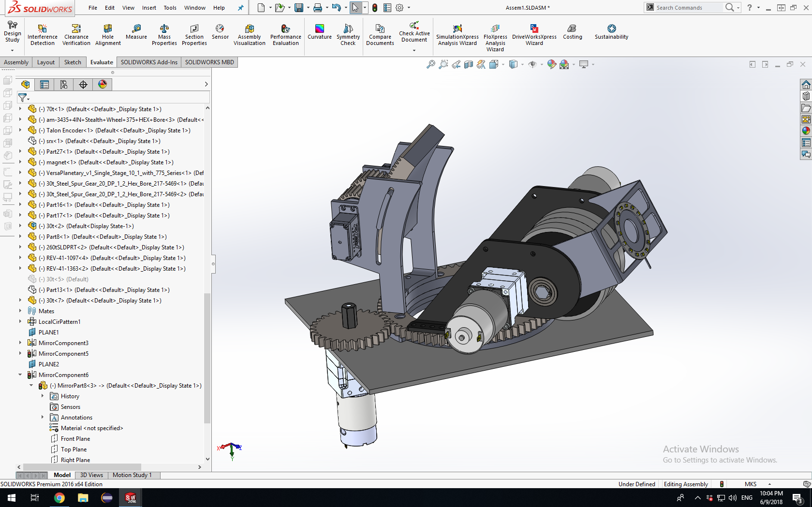The image size is (812, 507).
Task: Run Performance Evaluation
Action: [x=286, y=35]
